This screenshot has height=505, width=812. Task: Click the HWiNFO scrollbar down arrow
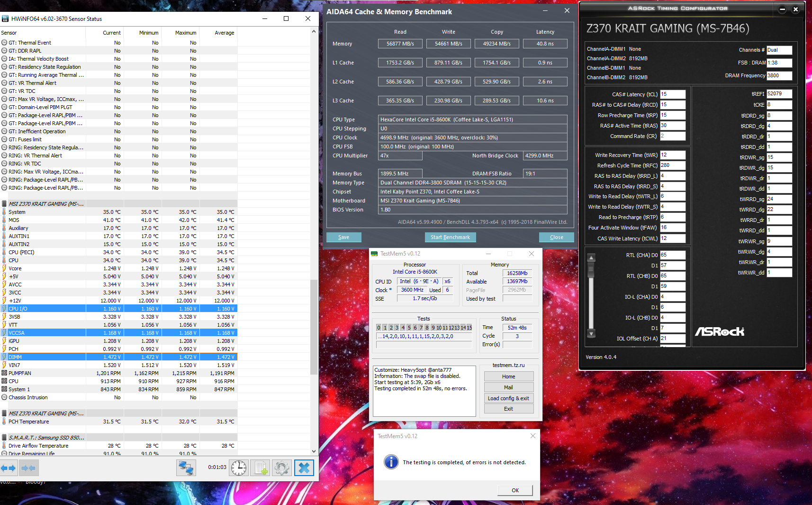(314, 451)
